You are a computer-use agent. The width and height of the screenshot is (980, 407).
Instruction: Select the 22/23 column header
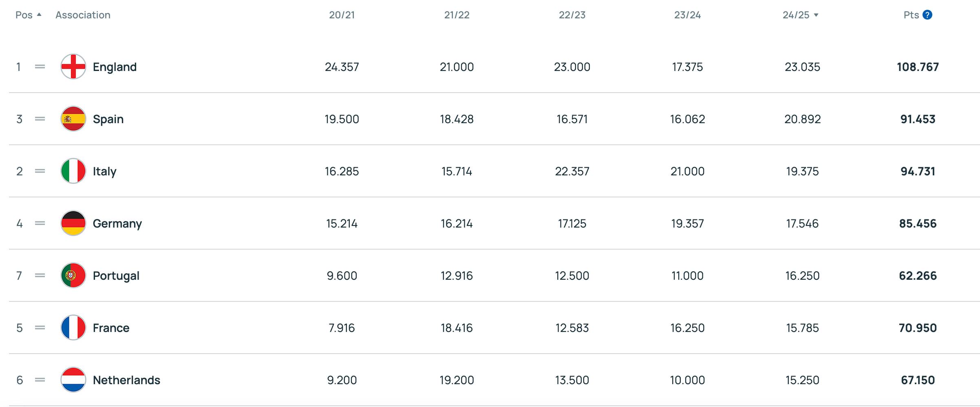tap(572, 15)
